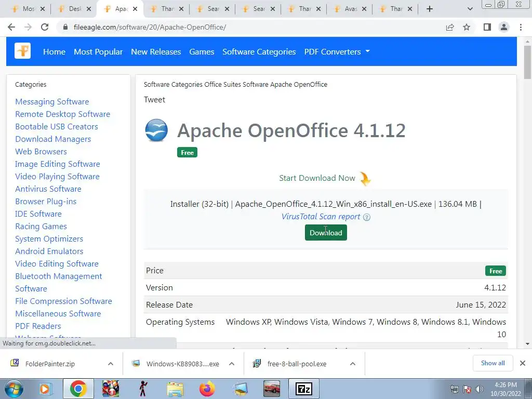Screen dimensions: 532x399
Task: Open the red car taskbar icon
Action: point(272,389)
